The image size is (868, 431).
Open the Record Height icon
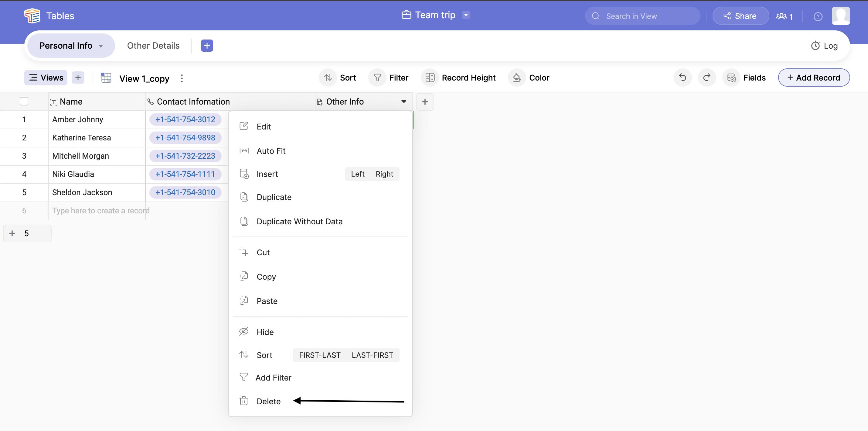coord(430,78)
